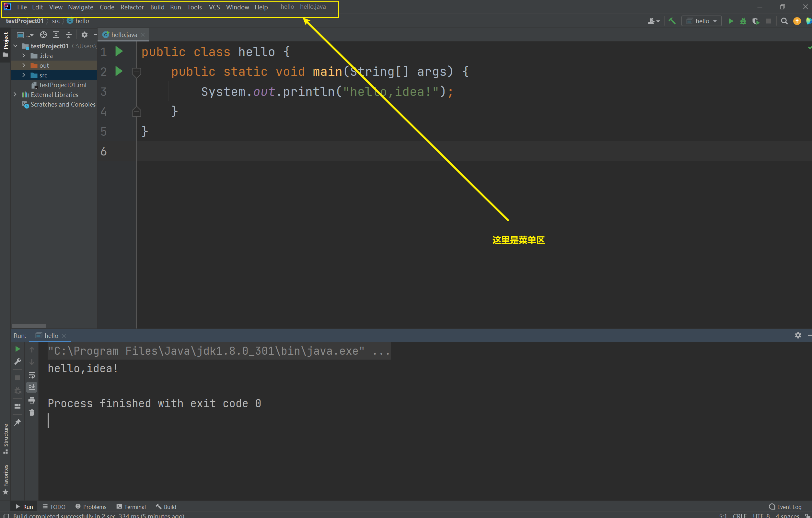This screenshot has height=518, width=812.
Task: Toggle scroll to end in console
Action: click(x=32, y=387)
